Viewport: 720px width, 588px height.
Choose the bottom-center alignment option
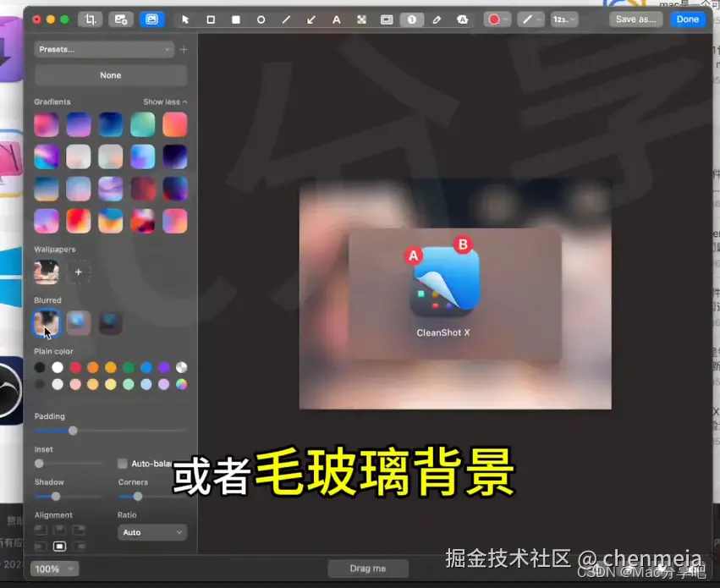click(x=59, y=546)
